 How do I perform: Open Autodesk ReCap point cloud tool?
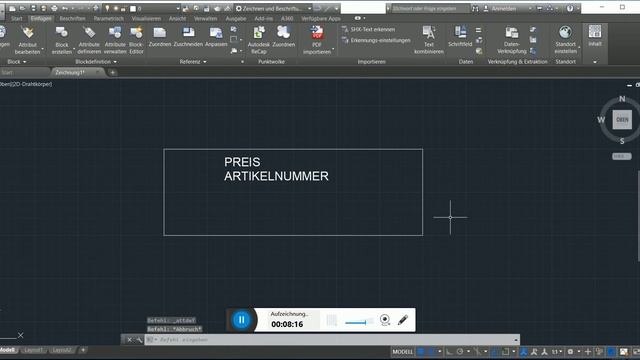[259, 40]
